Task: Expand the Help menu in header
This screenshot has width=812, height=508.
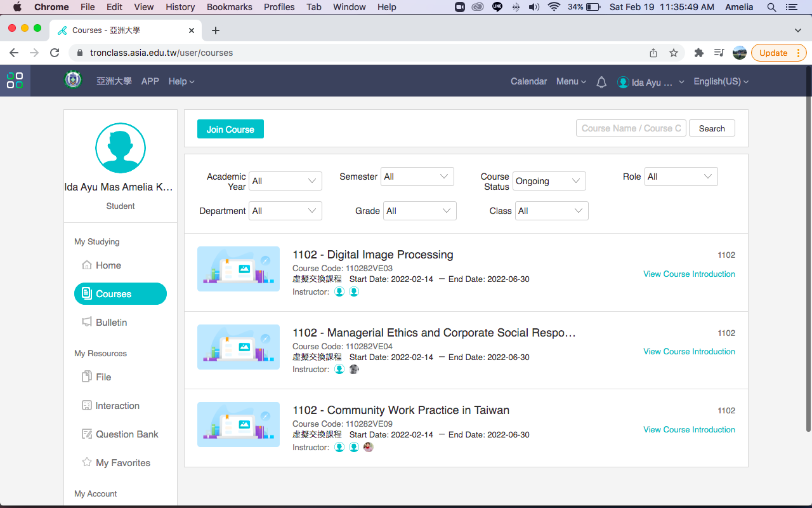Action: 181,81
